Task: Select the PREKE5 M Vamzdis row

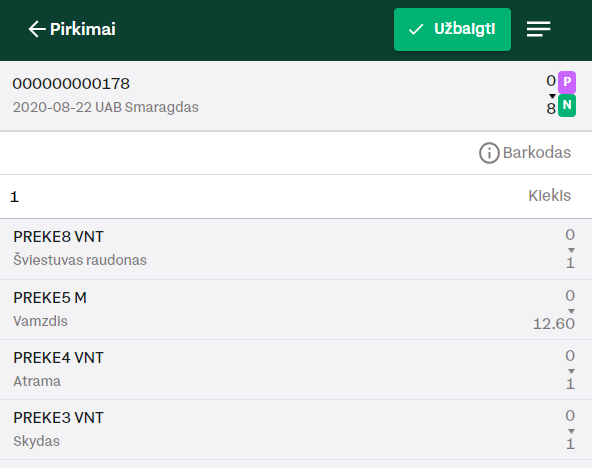Action: 296,310
